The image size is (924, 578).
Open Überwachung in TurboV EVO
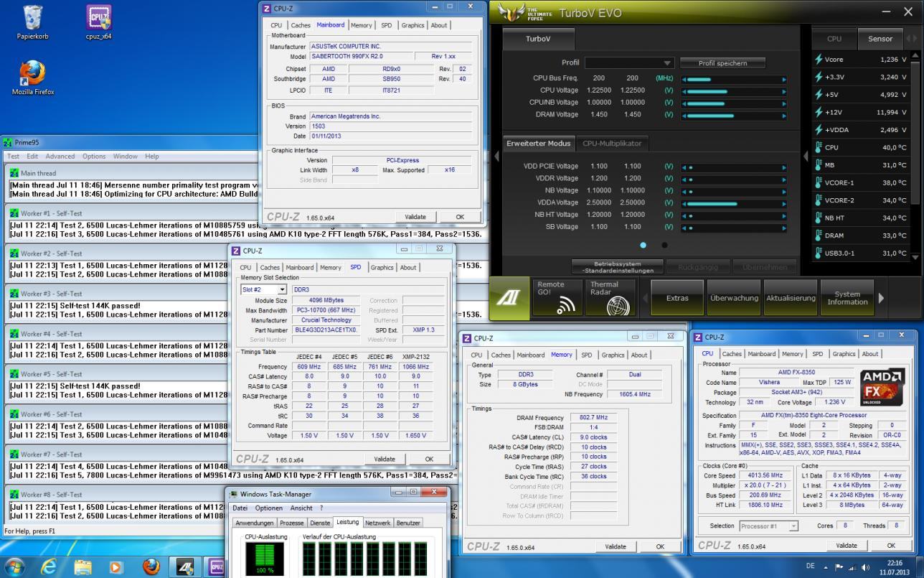[734, 298]
